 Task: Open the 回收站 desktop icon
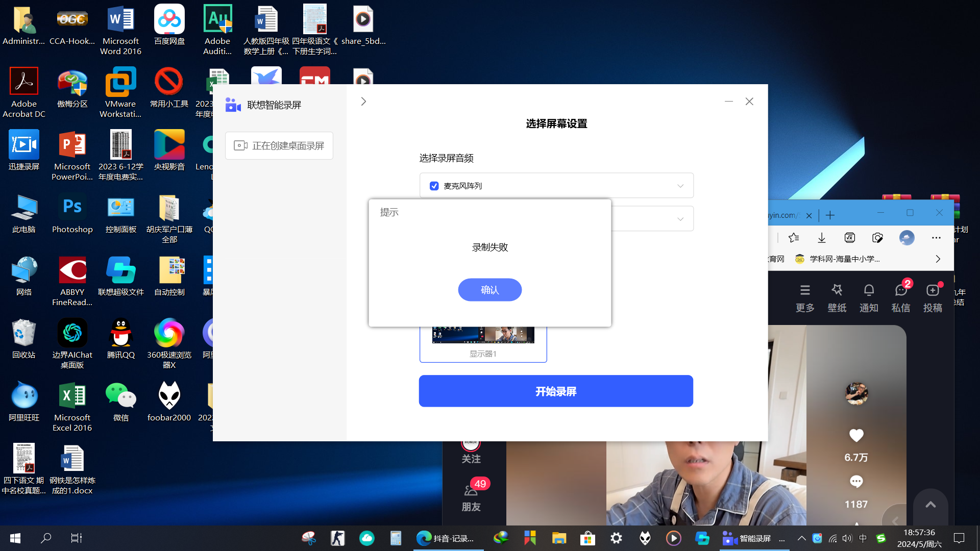coord(24,339)
